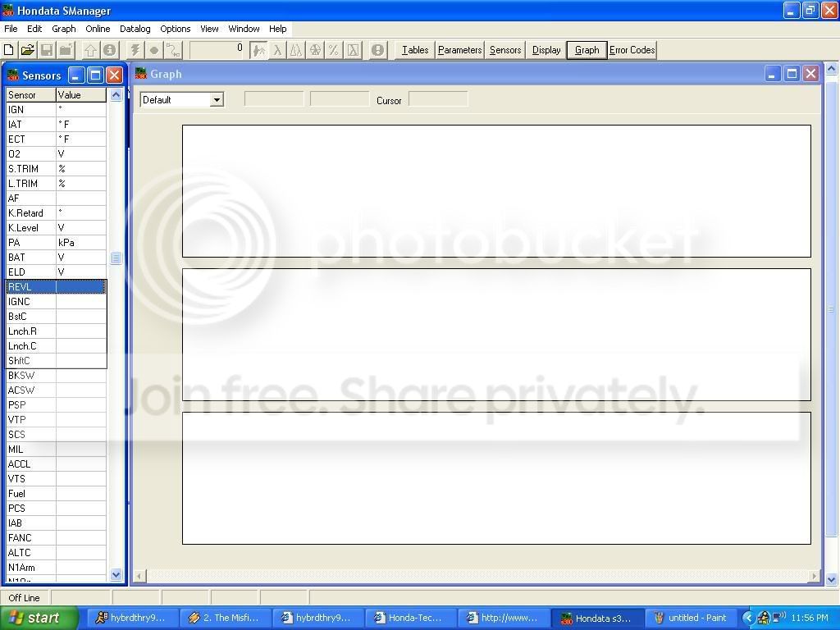Click the Open folder icon
This screenshot has width=840, height=630.
pos(28,50)
